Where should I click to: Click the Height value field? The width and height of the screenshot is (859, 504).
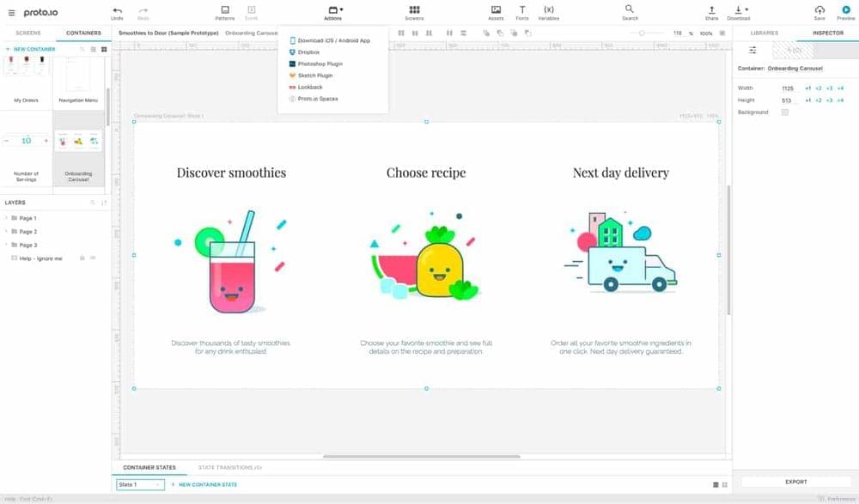click(787, 100)
